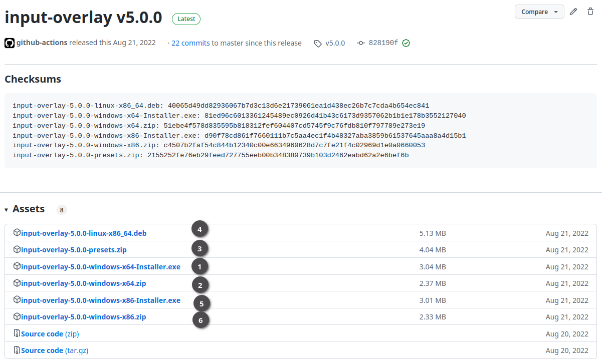Click the commit icon beside 828190f
This screenshot has width=602, height=364.
[x=361, y=43]
